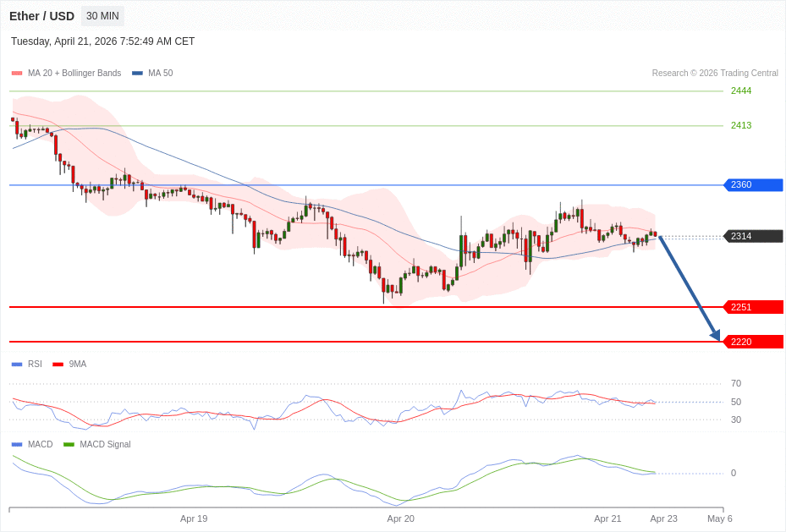Click the MA 50 legend color marker

click(137, 74)
